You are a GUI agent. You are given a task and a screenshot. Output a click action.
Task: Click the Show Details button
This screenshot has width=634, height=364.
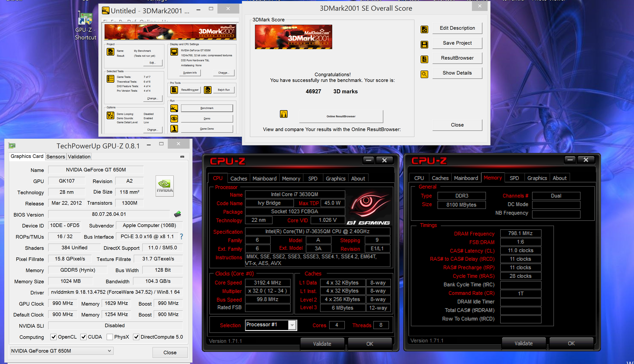[x=457, y=73]
